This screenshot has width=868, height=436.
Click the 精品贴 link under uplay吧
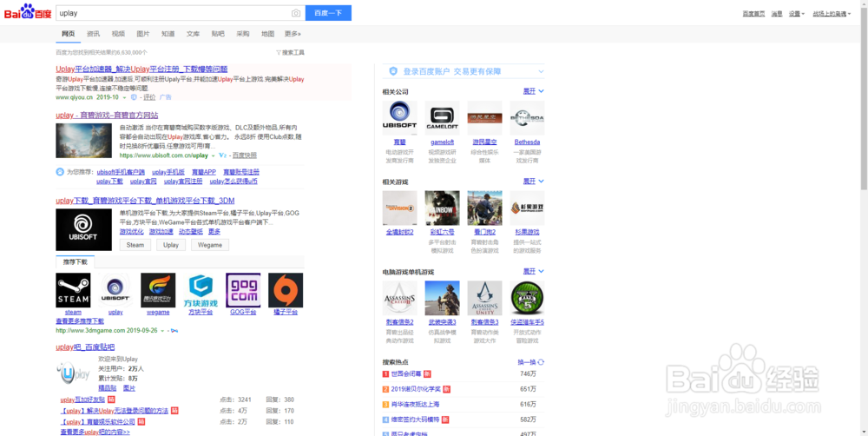point(107,388)
